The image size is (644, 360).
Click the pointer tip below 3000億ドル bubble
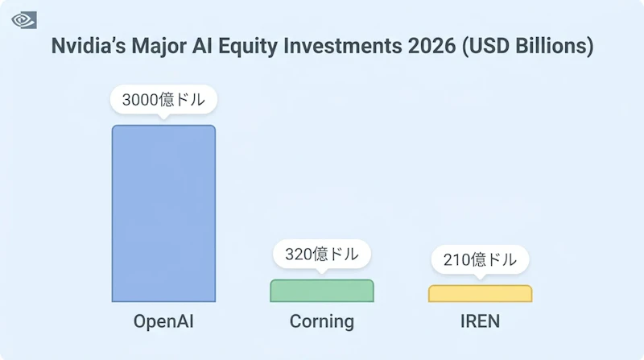[x=163, y=118]
